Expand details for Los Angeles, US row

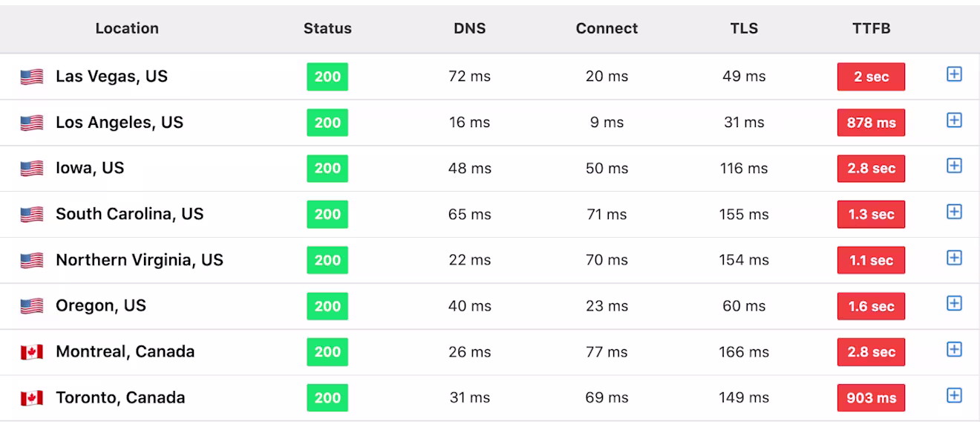954,120
